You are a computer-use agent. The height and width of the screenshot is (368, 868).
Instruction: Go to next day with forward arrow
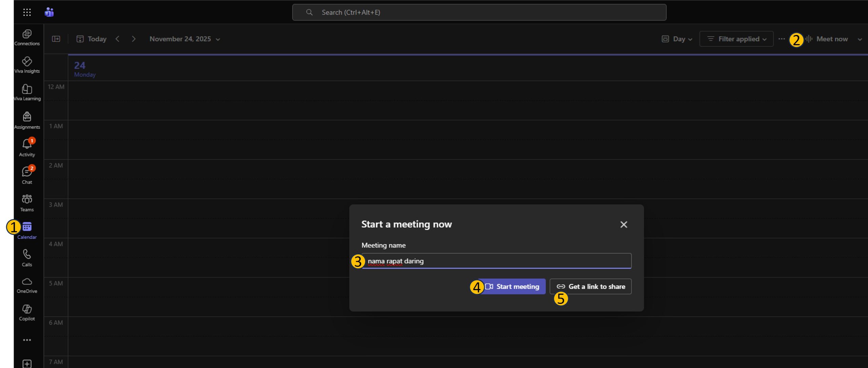(134, 39)
